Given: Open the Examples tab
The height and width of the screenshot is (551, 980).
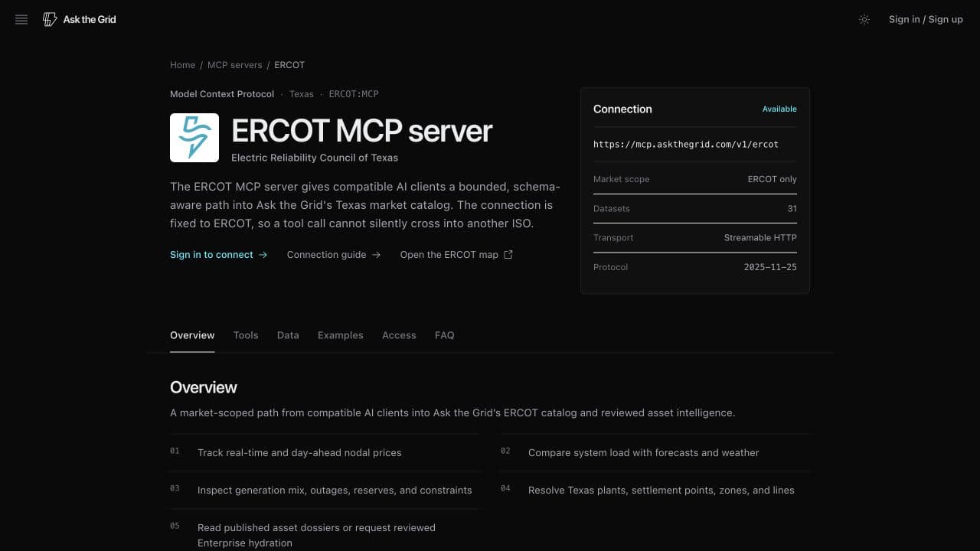Looking at the screenshot, I should [x=341, y=335].
